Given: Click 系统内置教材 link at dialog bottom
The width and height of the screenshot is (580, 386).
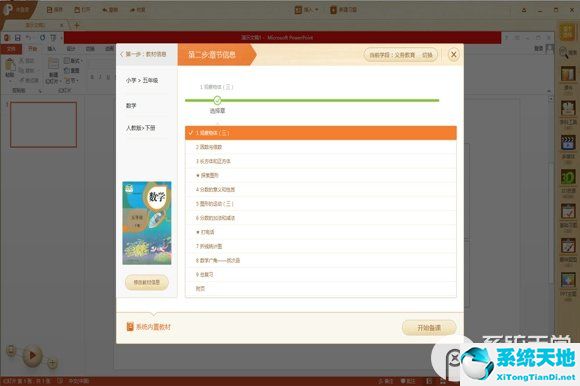Looking at the screenshot, I should [149, 327].
